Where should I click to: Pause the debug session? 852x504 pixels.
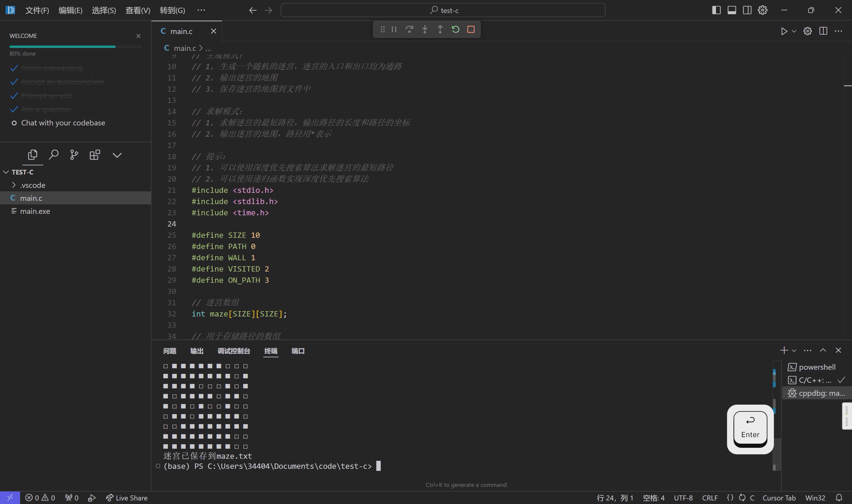(x=394, y=30)
